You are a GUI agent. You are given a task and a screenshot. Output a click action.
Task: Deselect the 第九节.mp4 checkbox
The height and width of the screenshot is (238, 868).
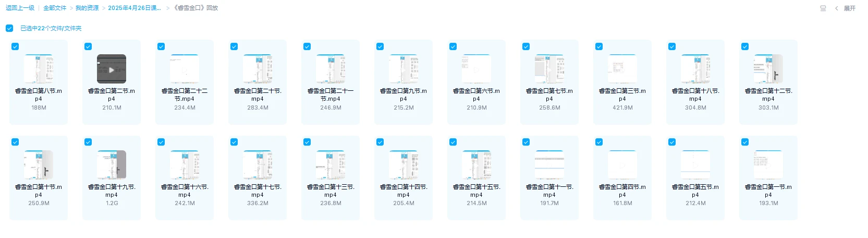tap(380, 46)
